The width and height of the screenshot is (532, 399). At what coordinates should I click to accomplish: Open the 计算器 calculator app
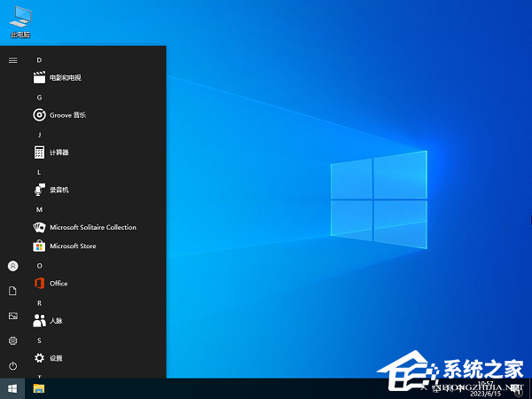point(59,153)
